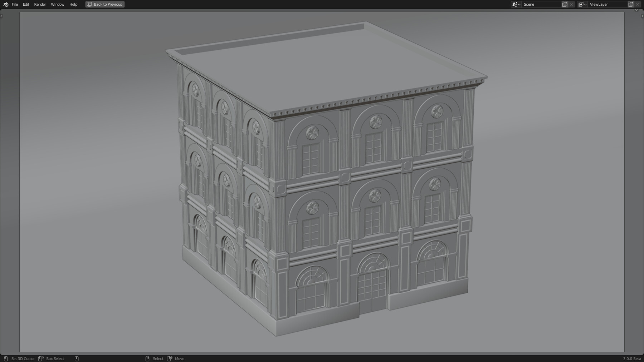Viewport: 644px width, 362px height.
Task: Open the Browse Scene dropdown
Action: 516,4
